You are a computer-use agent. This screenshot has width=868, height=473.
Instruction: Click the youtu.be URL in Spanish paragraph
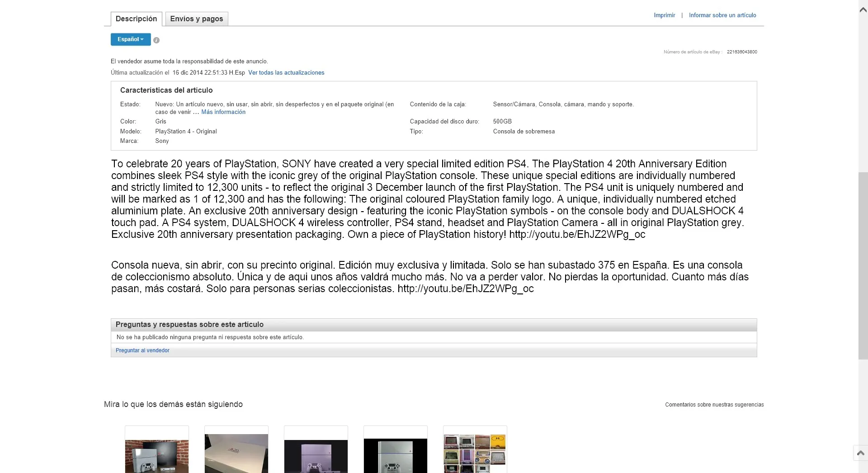coord(466,289)
